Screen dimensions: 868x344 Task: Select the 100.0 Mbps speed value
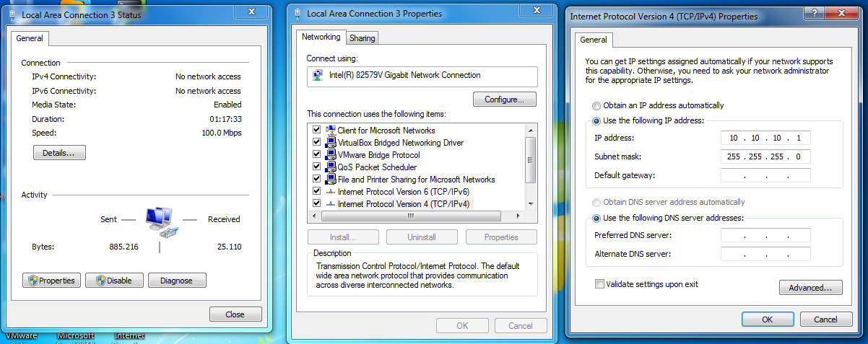pos(222,133)
